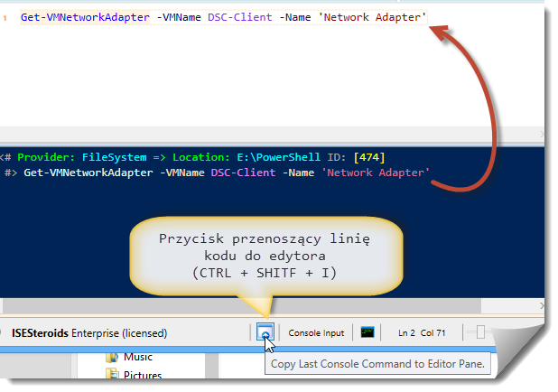This screenshot has height=392, width=558.
Task: Click Copy Last Console Command to Editor button
Action: pos(265,332)
